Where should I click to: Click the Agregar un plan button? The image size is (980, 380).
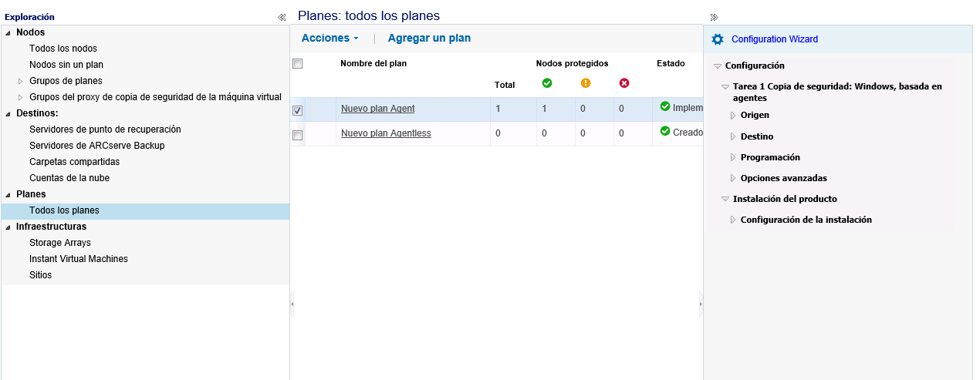pos(429,38)
